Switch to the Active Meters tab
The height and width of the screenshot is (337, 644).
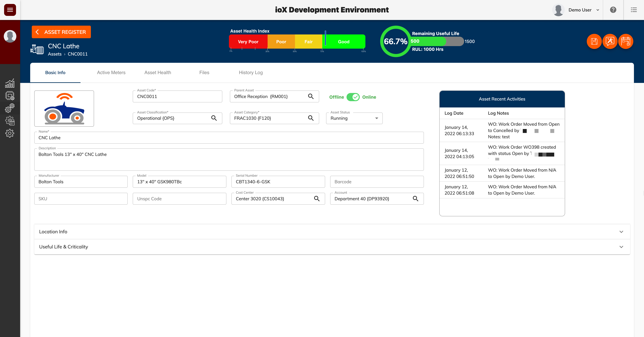(x=111, y=72)
